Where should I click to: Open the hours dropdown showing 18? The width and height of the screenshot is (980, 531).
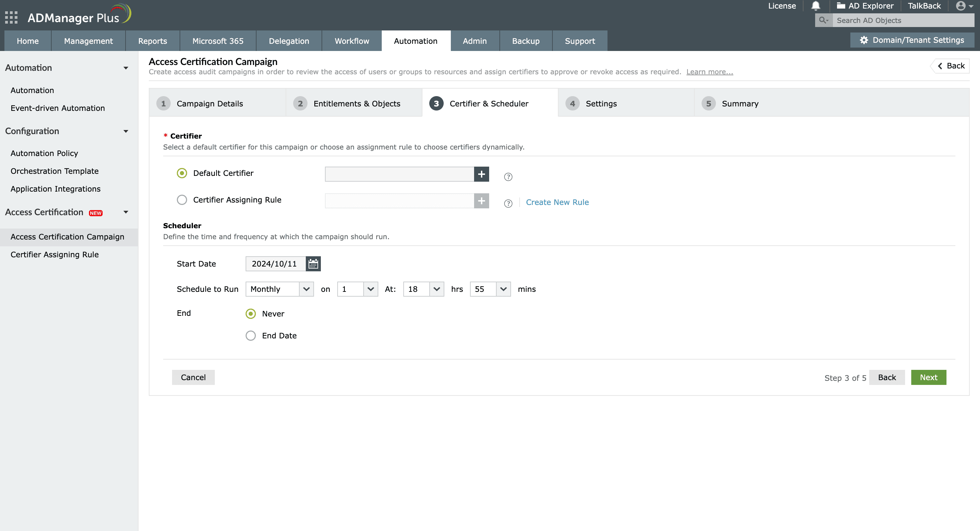pos(423,289)
